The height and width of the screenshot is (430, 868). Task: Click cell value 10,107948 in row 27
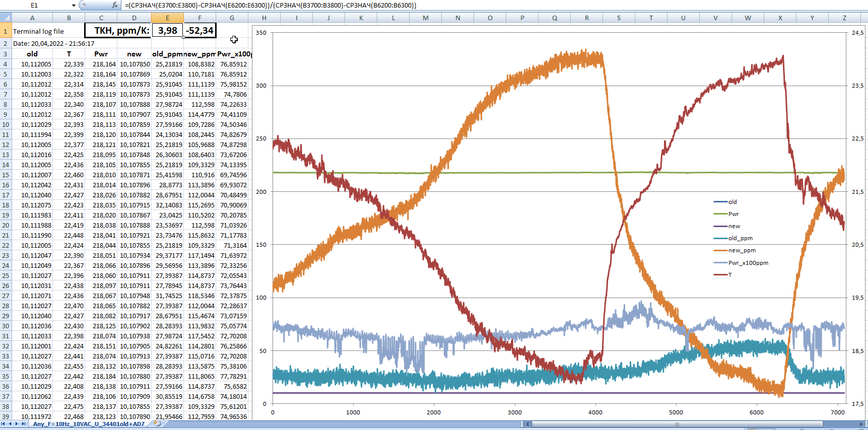pyautogui.click(x=134, y=296)
